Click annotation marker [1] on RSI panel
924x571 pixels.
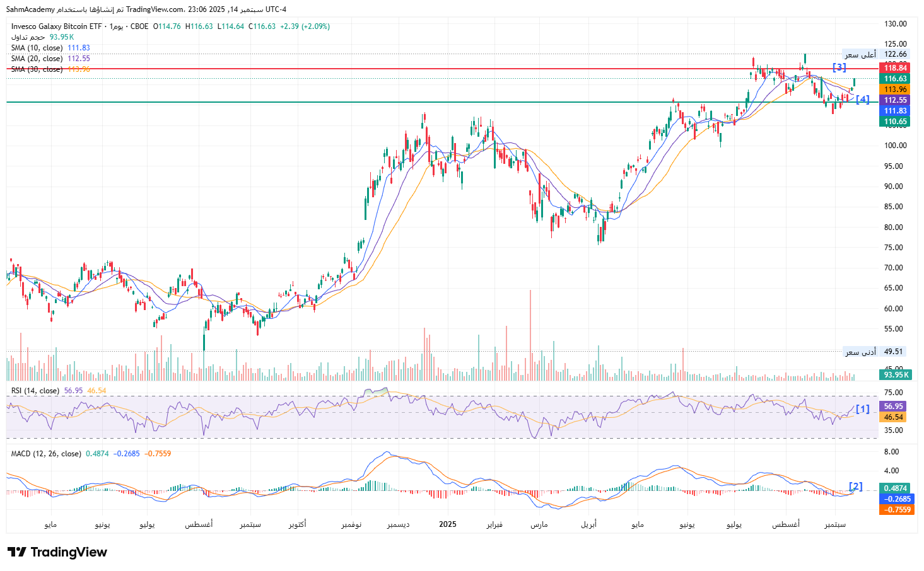[x=862, y=409]
